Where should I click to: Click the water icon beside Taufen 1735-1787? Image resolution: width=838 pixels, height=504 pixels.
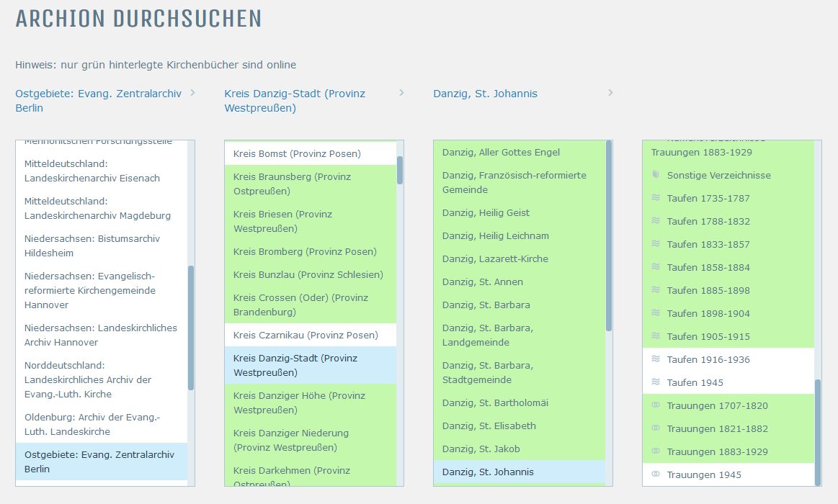coord(656,198)
